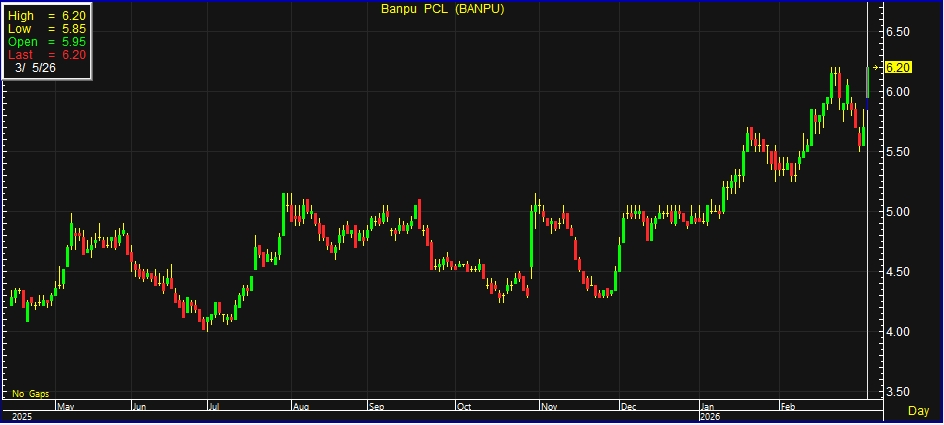This screenshot has height=425, width=944.
Task: Click the No Gaps label
Action: coord(31,395)
